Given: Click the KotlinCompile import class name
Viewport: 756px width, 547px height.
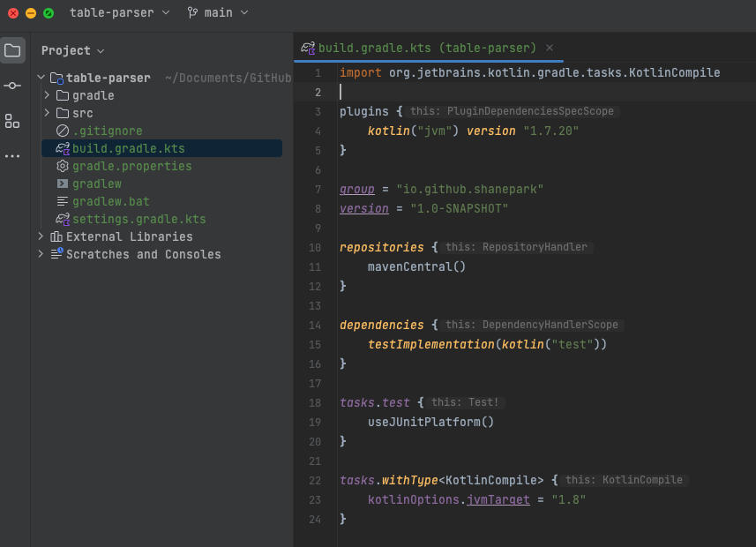Looking at the screenshot, I should pyautogui.click(x=674, y=73).
